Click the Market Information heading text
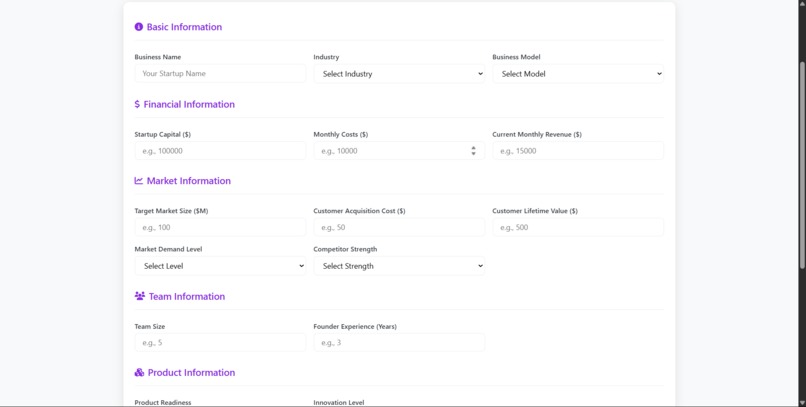This screenshot has width=806, height=407. (x=189, y=180)
